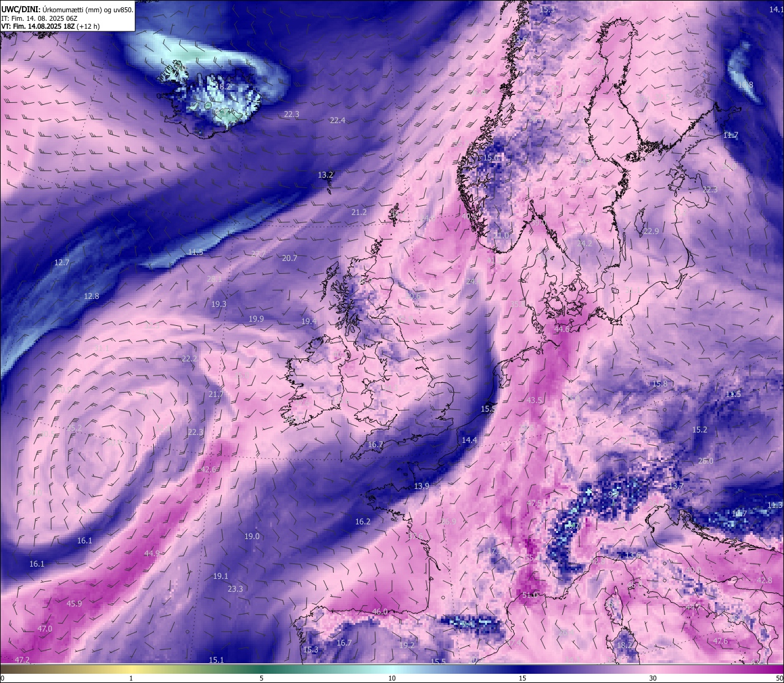Select the 19.4 value label
This screenshot has height=683, width=784.
(x=309, y=321)
